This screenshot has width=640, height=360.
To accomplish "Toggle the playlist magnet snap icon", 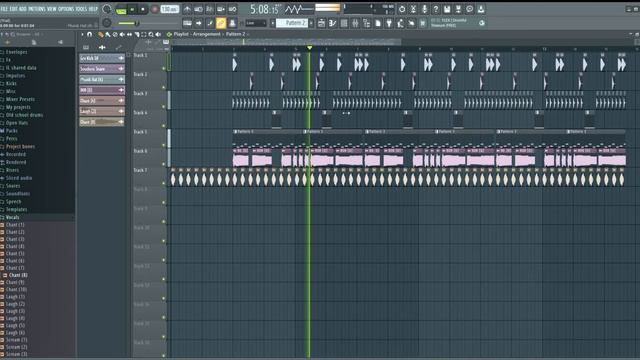I will (x=90, y=34).
